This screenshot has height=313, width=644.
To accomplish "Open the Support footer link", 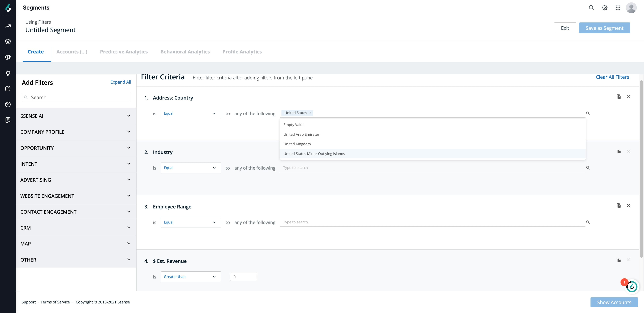I will point(29,302).
